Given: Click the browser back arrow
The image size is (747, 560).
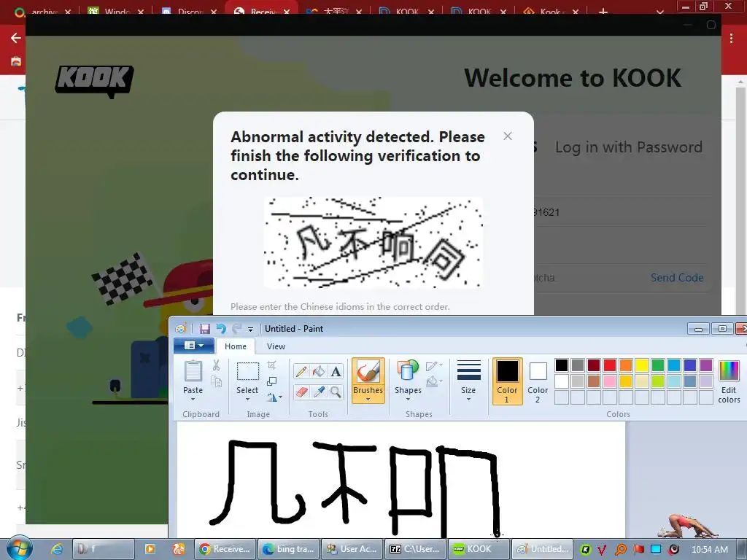Looking at the screenshot, I should (16, 38).
